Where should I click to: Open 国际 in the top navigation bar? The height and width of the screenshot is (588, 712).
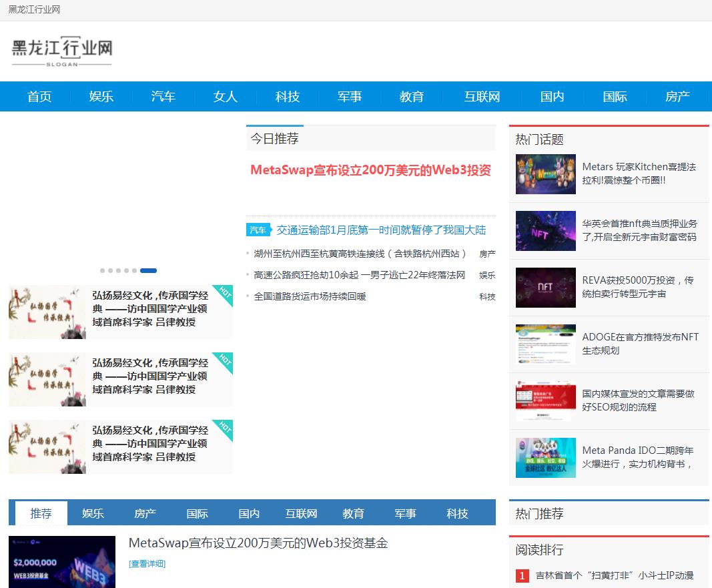click(615, 96)
